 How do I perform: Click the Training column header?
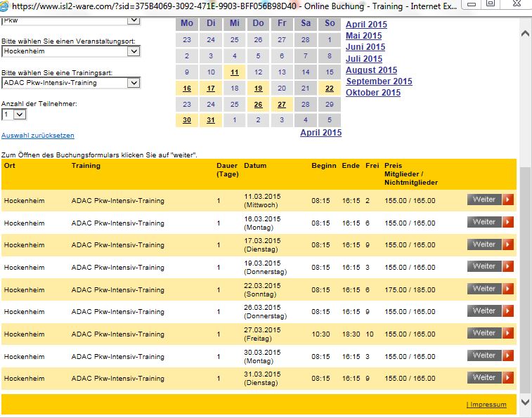(86, 166)
